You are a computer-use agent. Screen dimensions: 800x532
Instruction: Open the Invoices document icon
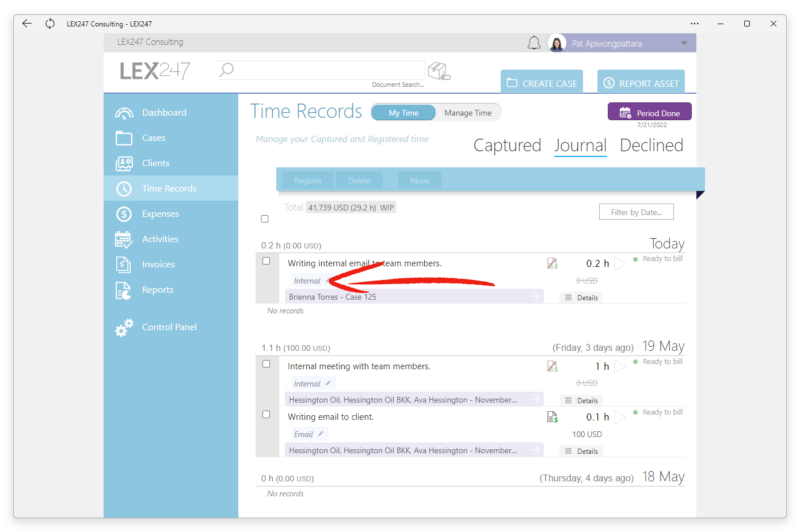[x=124, y=265]
